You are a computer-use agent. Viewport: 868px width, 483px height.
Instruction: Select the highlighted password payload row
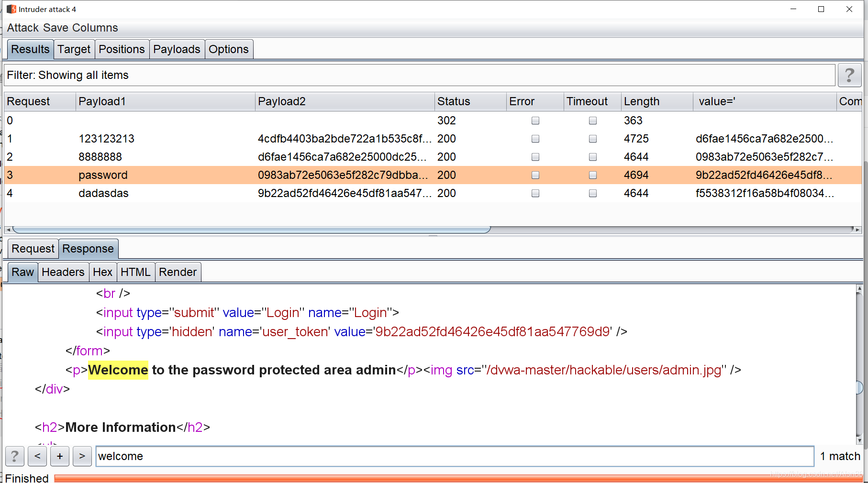pyautogui.click(x=433, y=175)
